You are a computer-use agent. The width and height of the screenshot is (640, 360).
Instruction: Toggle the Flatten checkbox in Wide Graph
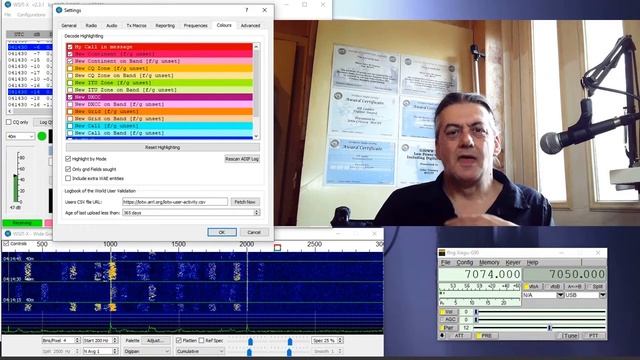click(x=178, y=340)
